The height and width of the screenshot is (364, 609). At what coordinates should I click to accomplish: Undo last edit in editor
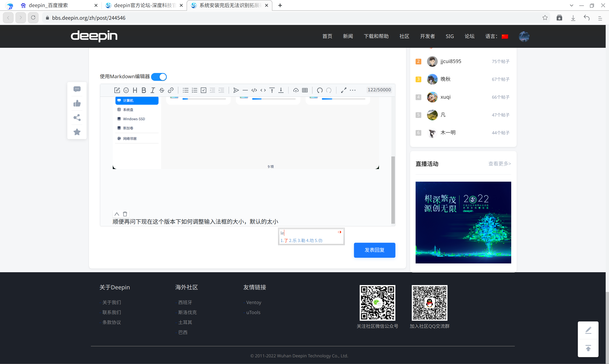[x=319, y=90]
